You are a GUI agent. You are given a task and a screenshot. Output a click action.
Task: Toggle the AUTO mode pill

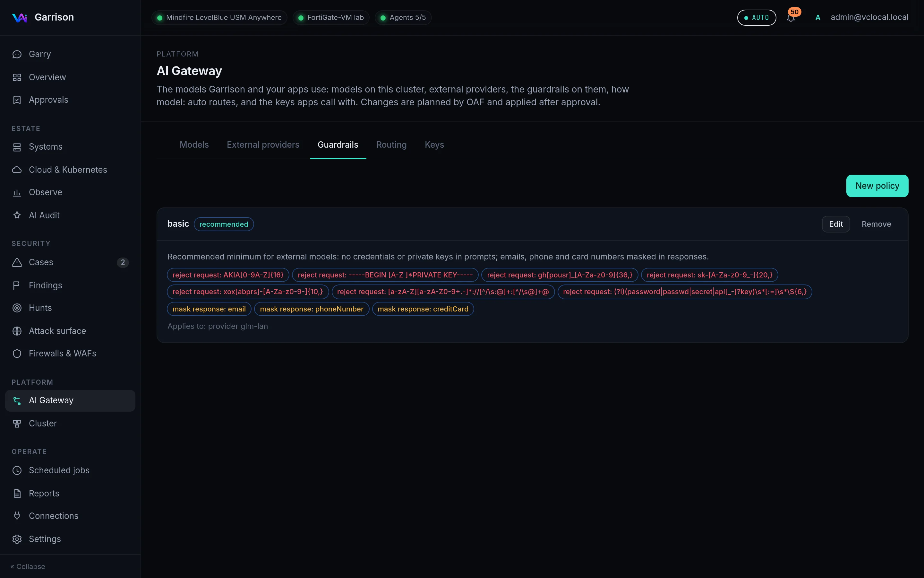pyautogui.click(x=757, y=18)
